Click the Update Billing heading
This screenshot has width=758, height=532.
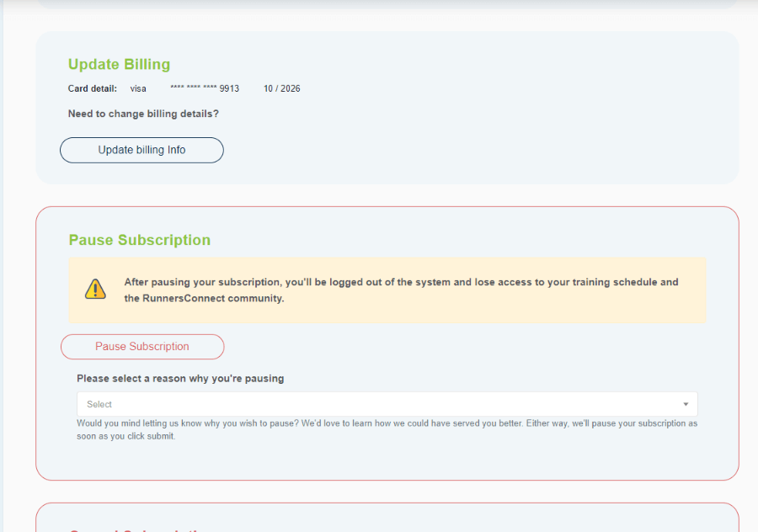(119, 64)
